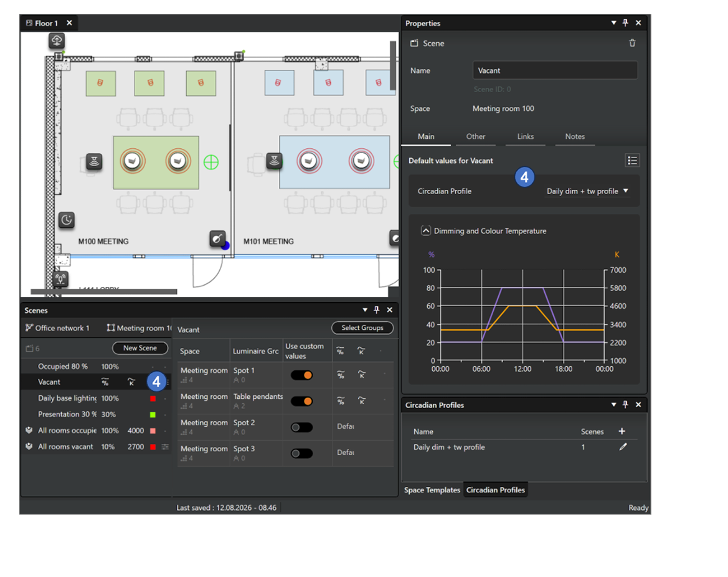Turn off custom values for Spot 1

click(x=302, y=375)
